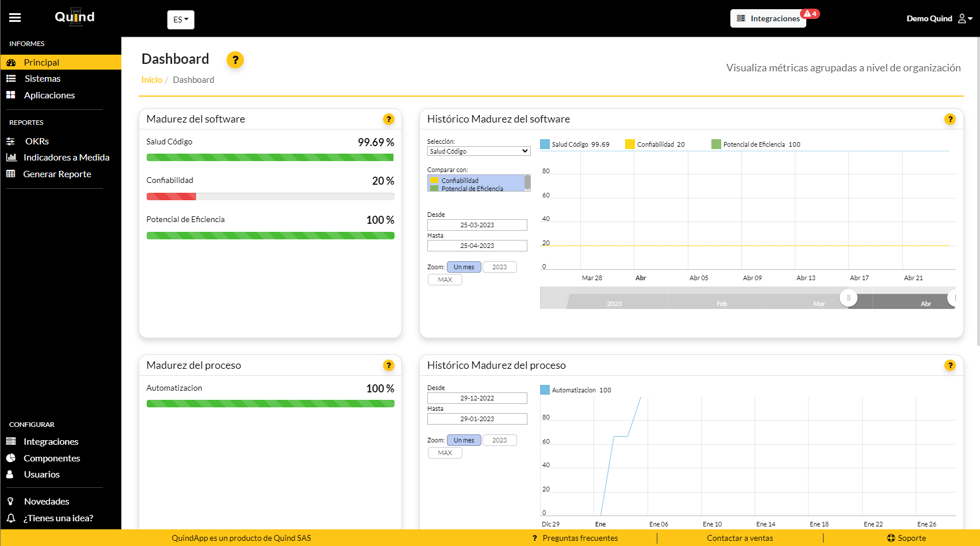
Task: Click the left handle of chart range slider
Action: [x=848, y=298]
